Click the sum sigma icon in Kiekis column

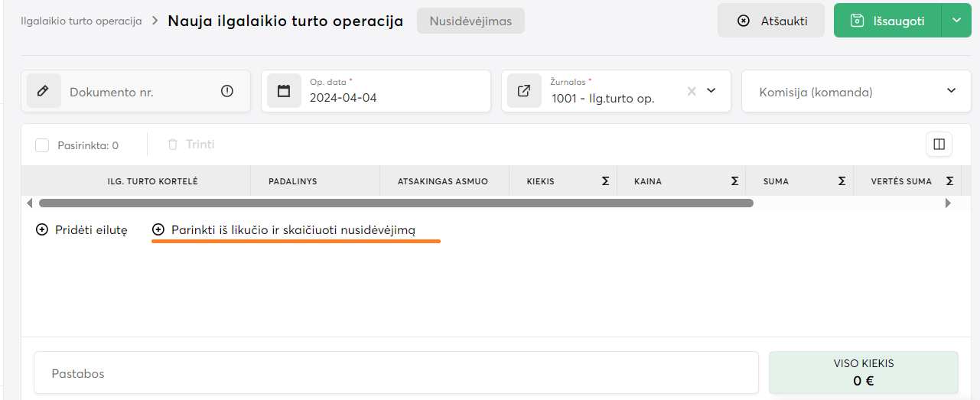click(605, 181)
